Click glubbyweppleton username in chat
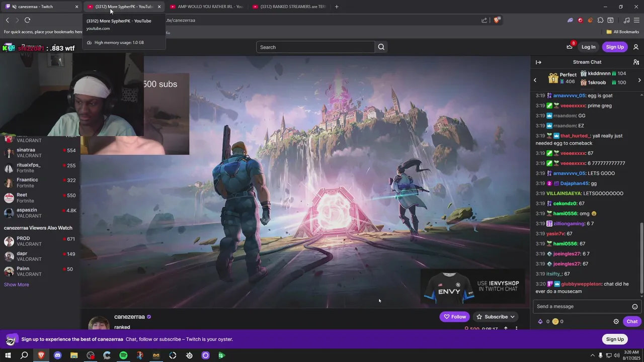The width and height of the screenshot is (644, 362). [x=581, y=284]
